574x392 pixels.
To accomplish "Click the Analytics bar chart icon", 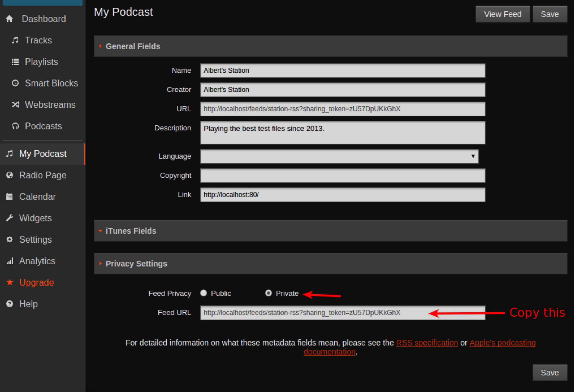I will [x=10, y=261].
